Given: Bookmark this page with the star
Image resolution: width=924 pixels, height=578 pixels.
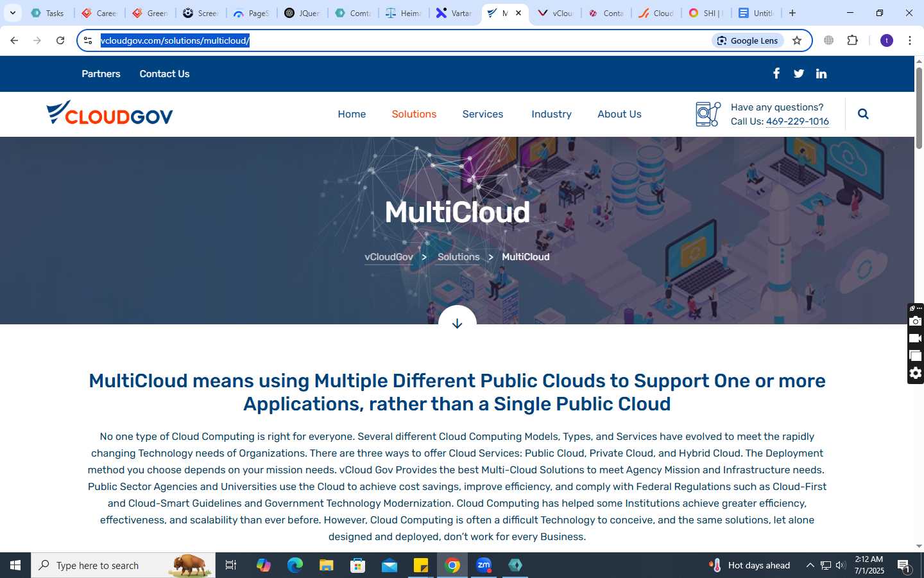Looking at the screenshot, I should 797,40.
